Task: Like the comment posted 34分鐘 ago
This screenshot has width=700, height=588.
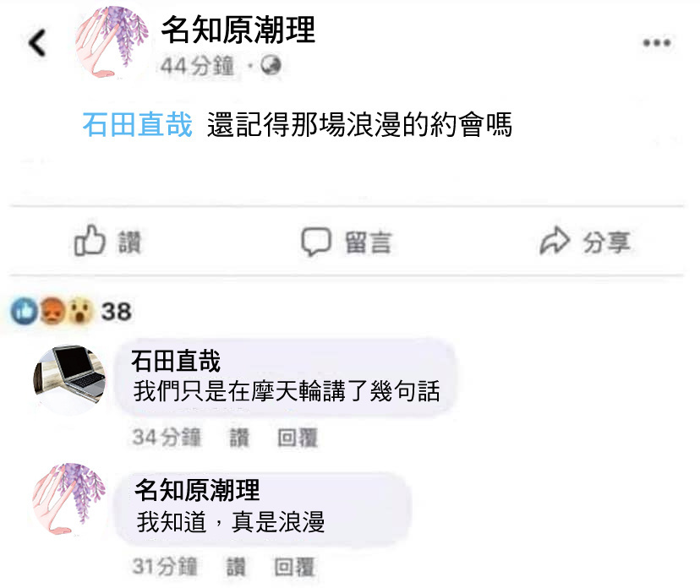Action: point(239,438)
